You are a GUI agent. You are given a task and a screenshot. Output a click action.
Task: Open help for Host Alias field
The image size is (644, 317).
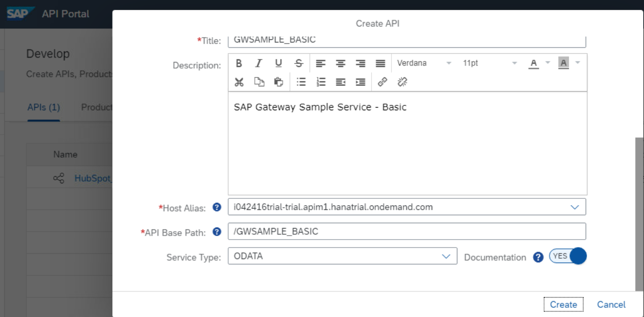coord(217,207)
